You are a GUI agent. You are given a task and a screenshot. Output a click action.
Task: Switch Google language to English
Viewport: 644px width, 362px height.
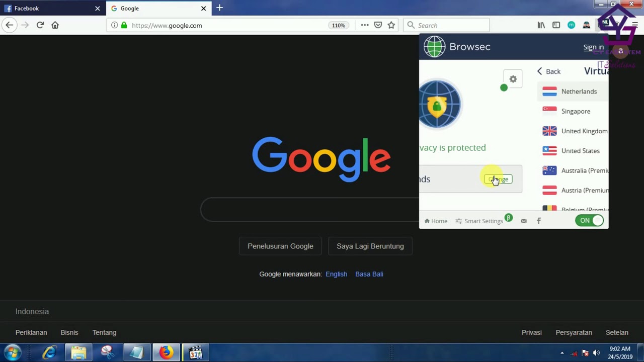coord(336,274)
